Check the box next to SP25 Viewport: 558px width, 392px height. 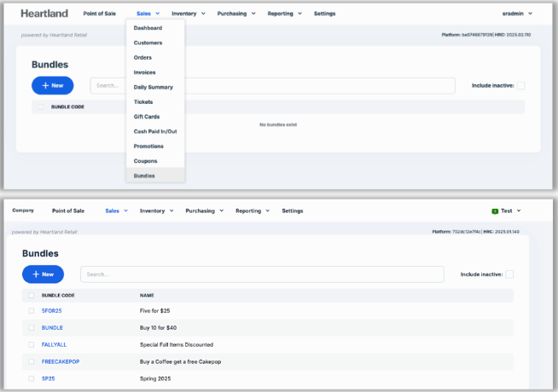(32, 378)
